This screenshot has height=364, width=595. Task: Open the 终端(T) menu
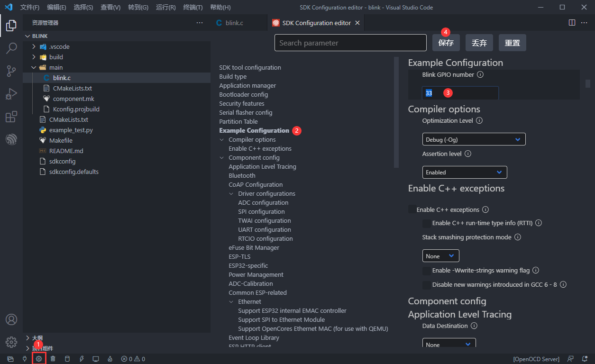point(193,7)
